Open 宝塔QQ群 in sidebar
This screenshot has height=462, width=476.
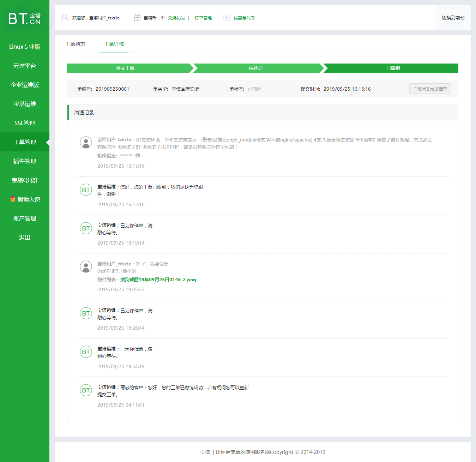click(x=25, y=180)
